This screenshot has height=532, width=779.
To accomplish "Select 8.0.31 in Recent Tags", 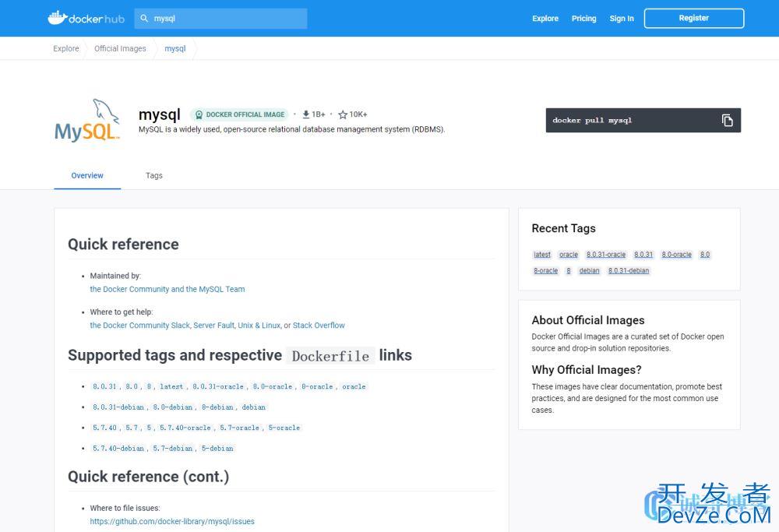I will pyautogui.click(x=643, y=255).
